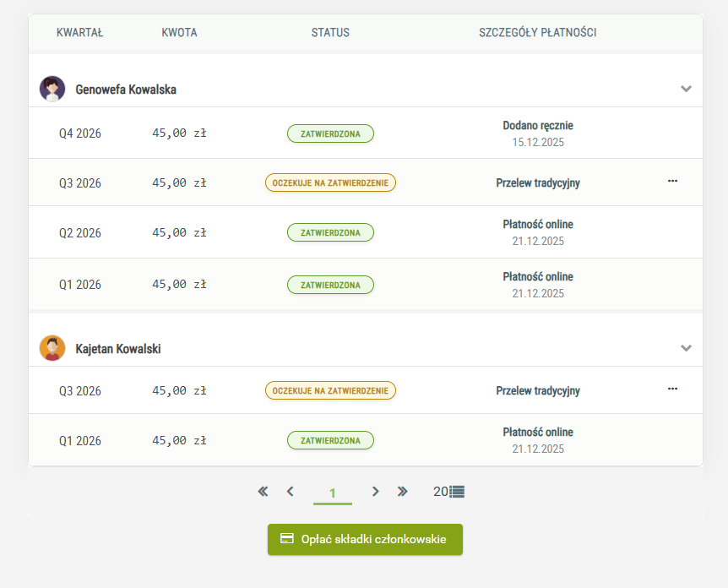Click the STATUS column header
Screen dimensions: 728x588
coord(330,33)
